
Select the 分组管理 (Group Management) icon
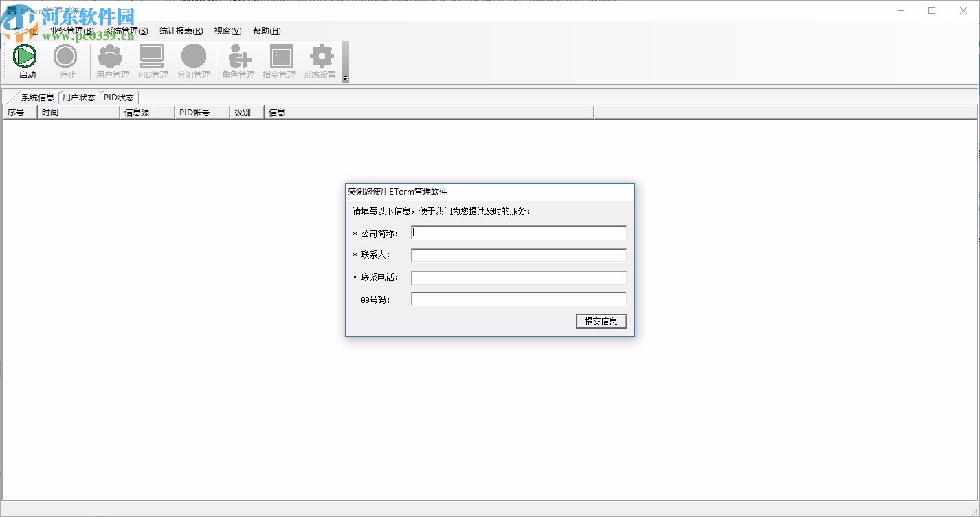[194, 60]
